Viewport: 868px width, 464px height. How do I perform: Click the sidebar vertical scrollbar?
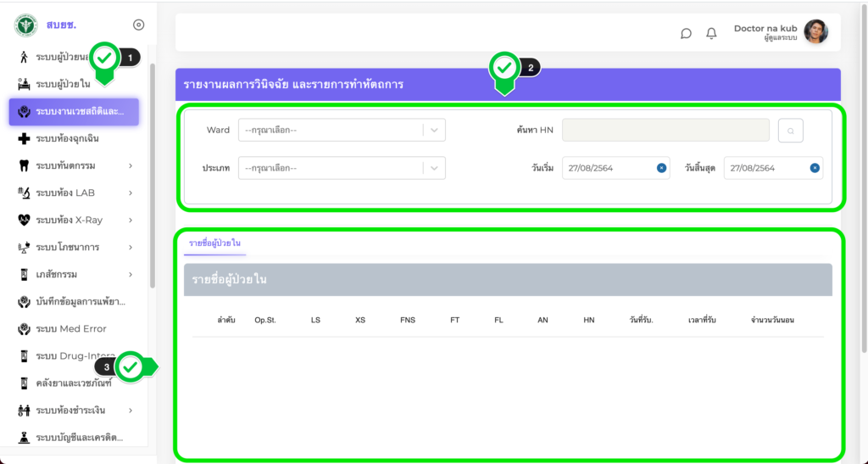coord(153,170)
